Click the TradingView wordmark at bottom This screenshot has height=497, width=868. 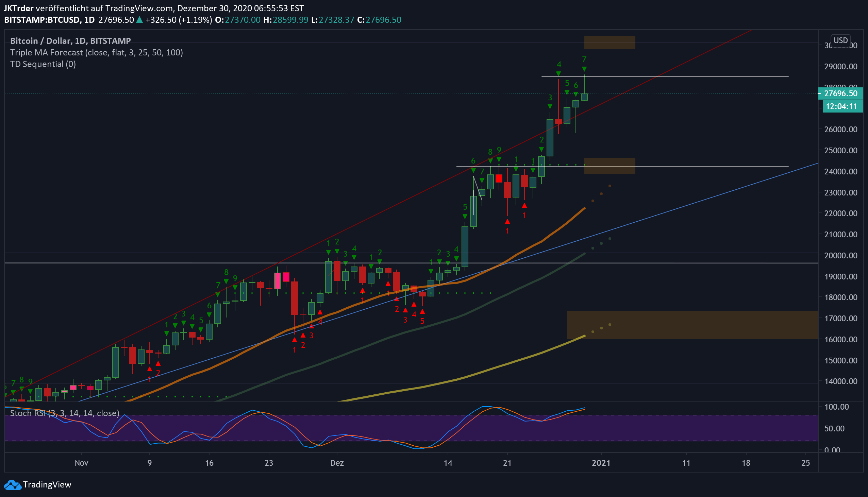point(47,485)
